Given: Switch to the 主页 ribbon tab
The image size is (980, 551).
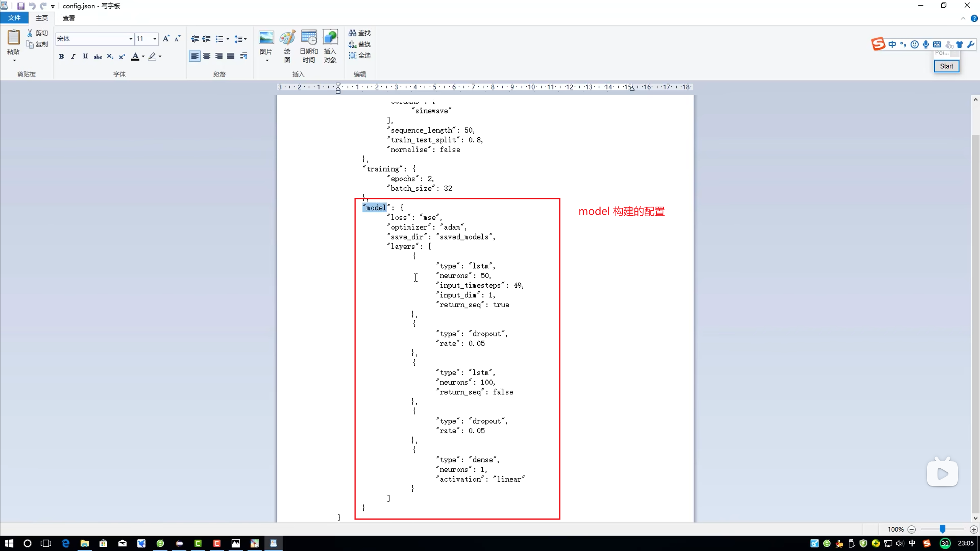Looking at the screenshot, I should (x=42, y=18).
